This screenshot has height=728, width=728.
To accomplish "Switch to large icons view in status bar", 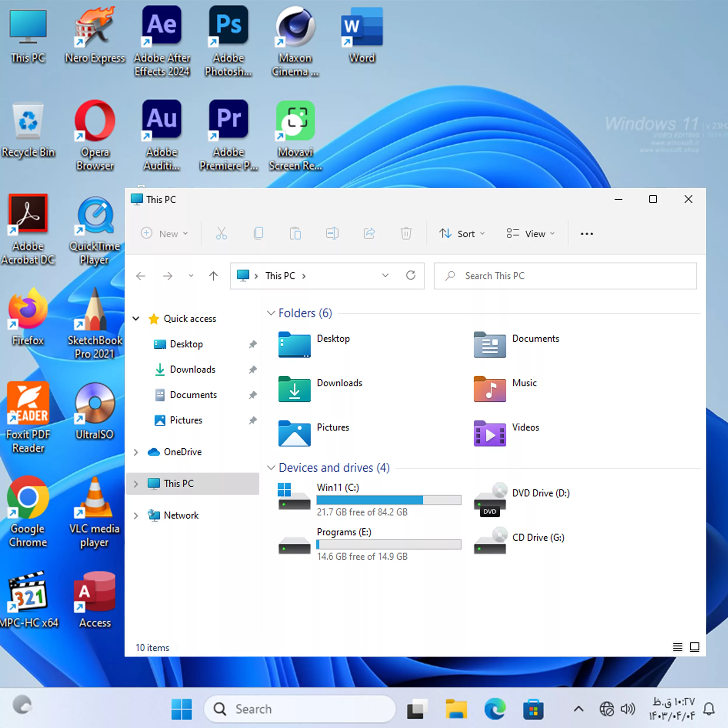I will [x=695, y=647].
